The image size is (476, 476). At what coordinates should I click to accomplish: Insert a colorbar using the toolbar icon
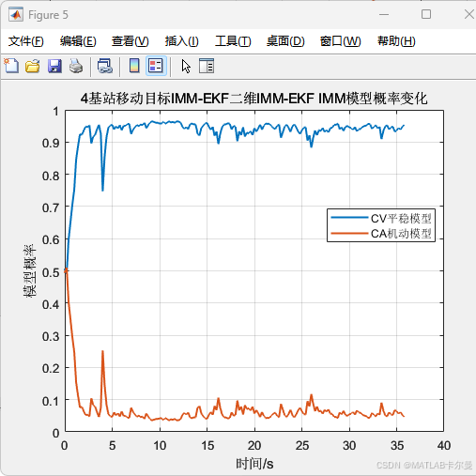pos(134,66)
